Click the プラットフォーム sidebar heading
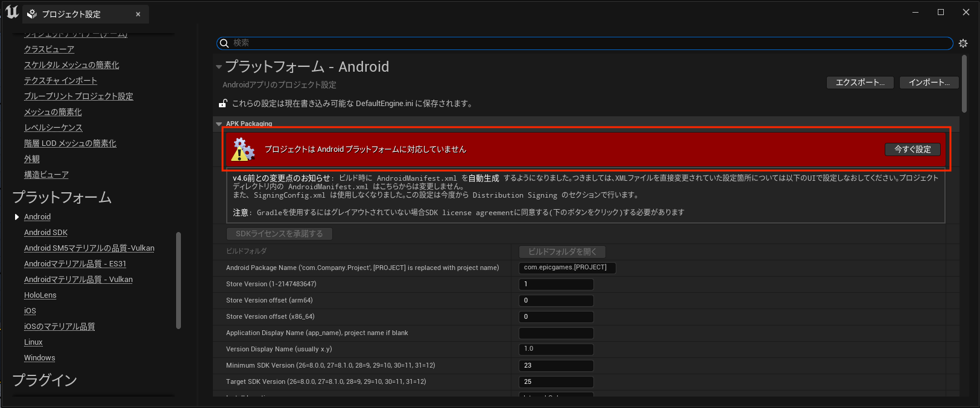 point(62,197)
